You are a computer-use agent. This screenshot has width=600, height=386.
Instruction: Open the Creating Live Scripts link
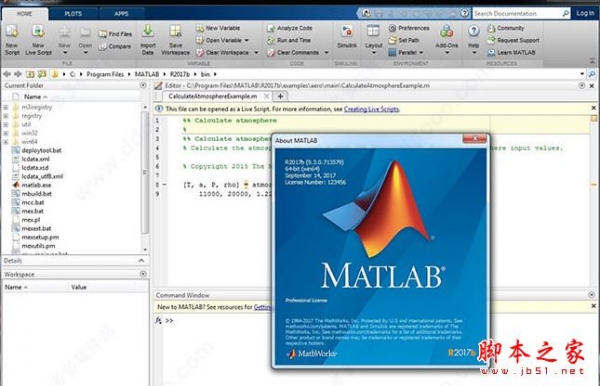click(x=371, y=109)
